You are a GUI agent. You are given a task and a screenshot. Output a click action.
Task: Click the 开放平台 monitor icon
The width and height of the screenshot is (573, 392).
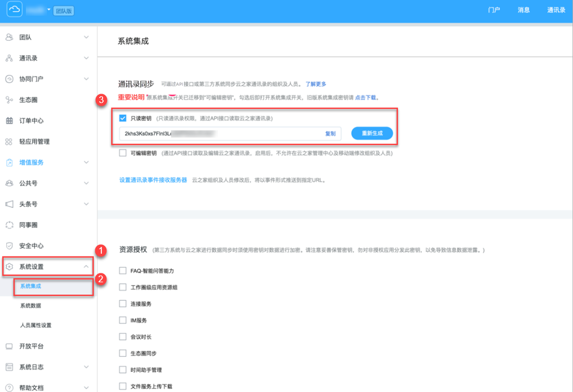tap(9, 346)
